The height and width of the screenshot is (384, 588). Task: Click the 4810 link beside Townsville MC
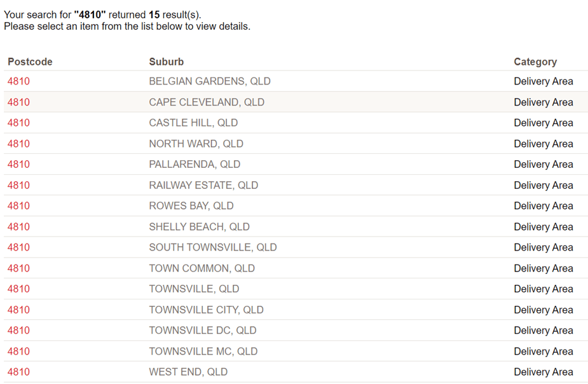click(18, 351)
